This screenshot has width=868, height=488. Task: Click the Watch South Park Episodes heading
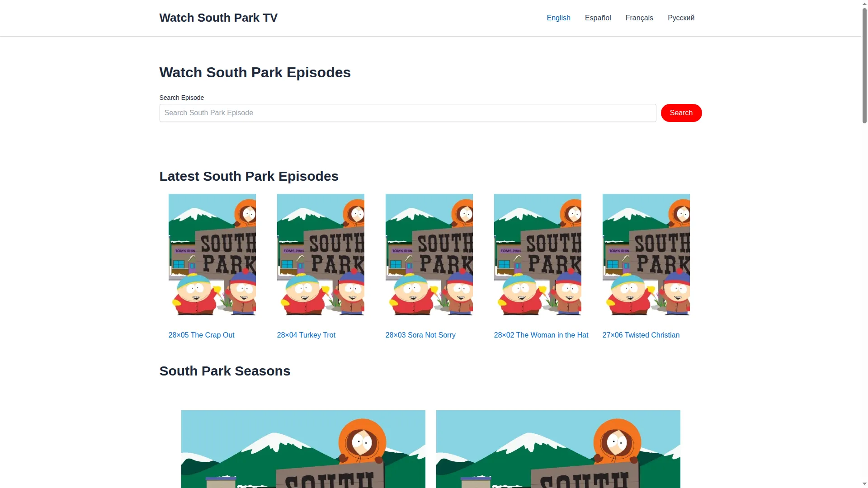click(255, 72)
